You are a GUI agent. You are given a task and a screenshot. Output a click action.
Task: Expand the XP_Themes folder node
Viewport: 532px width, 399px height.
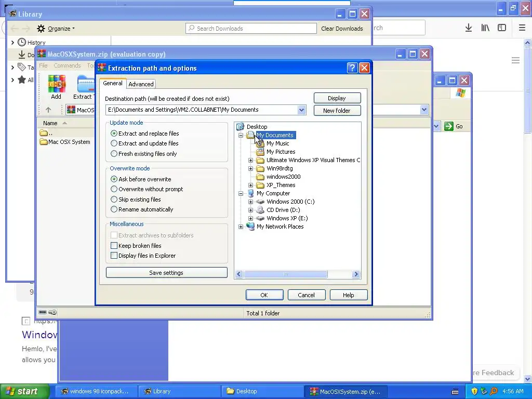[251, 185]
